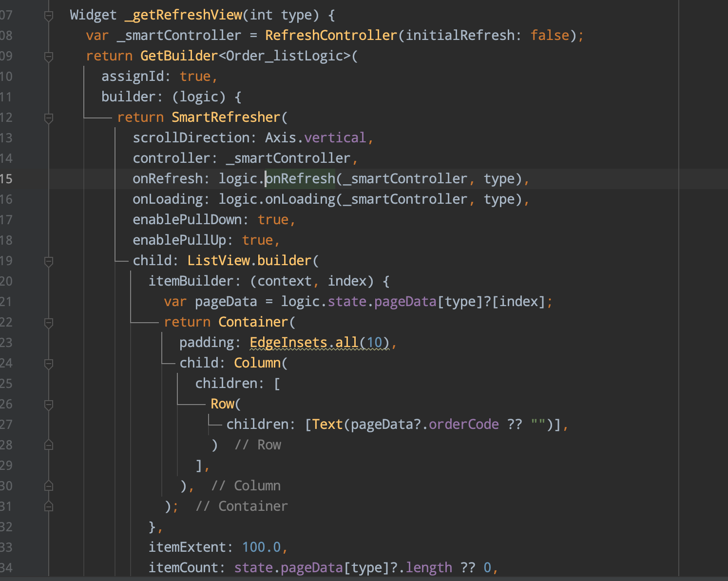
Task: Click the fold end marker on line 28
Action: pyautogui.click(x=48, y=445)
